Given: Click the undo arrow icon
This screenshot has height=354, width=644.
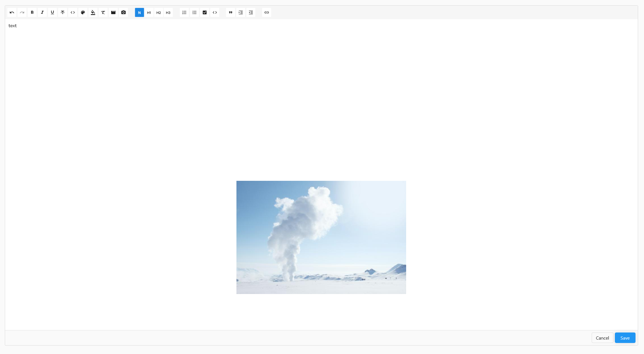Looking at the screenshot, I should coord(12,12).
